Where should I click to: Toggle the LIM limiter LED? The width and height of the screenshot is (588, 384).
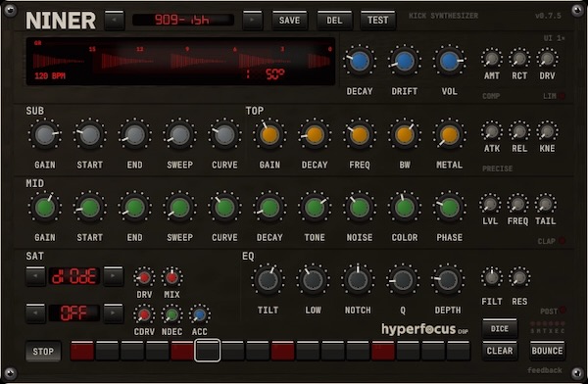tap(562, 96)
